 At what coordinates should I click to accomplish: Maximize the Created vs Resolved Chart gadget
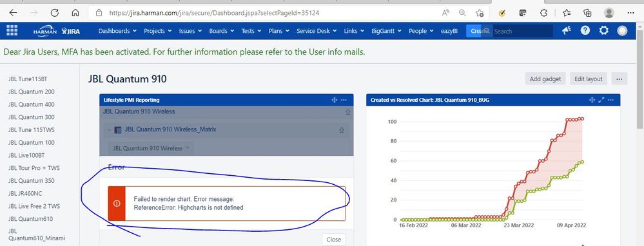coord(601,100)
